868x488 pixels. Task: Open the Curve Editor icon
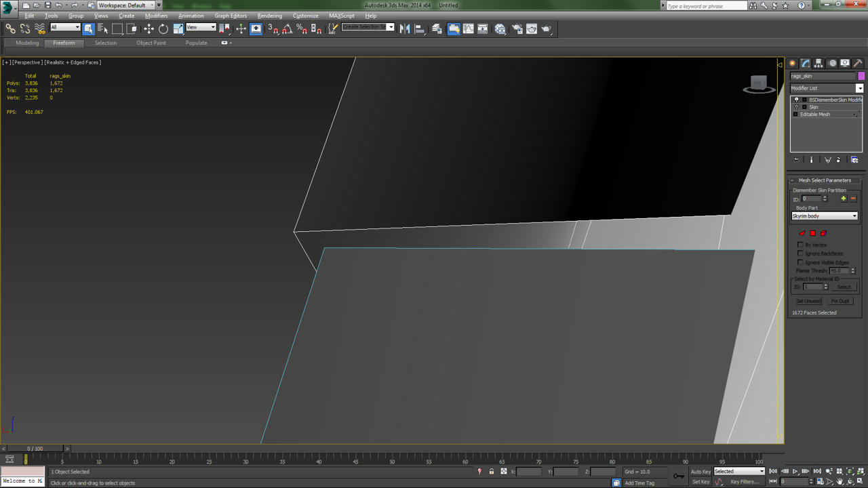[x=469, y=28]
